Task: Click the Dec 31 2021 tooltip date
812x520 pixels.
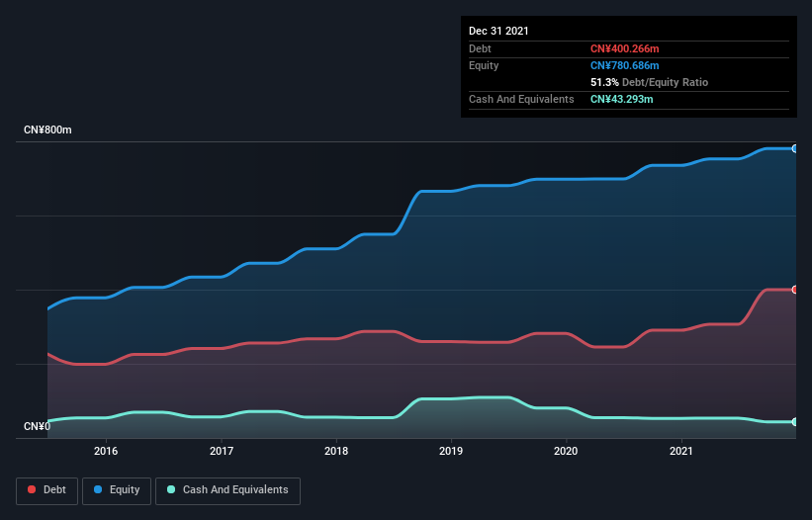Action: 498,31
